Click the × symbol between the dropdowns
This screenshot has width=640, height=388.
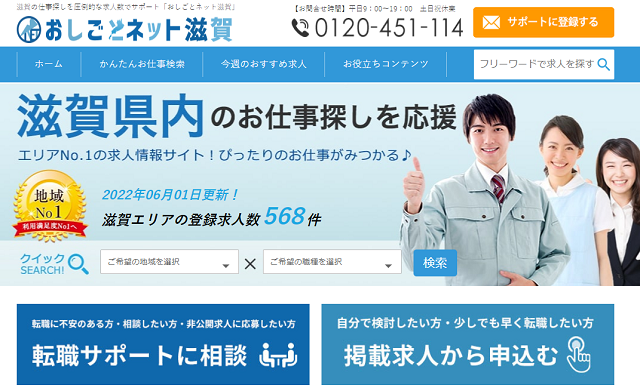tap(250, 264)
